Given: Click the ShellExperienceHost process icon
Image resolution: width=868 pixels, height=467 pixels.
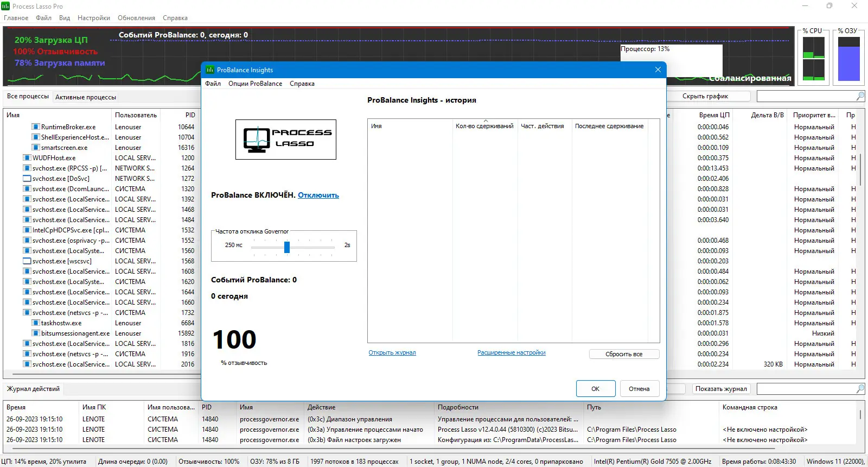Looking at the screenshot, I should 36,137.
